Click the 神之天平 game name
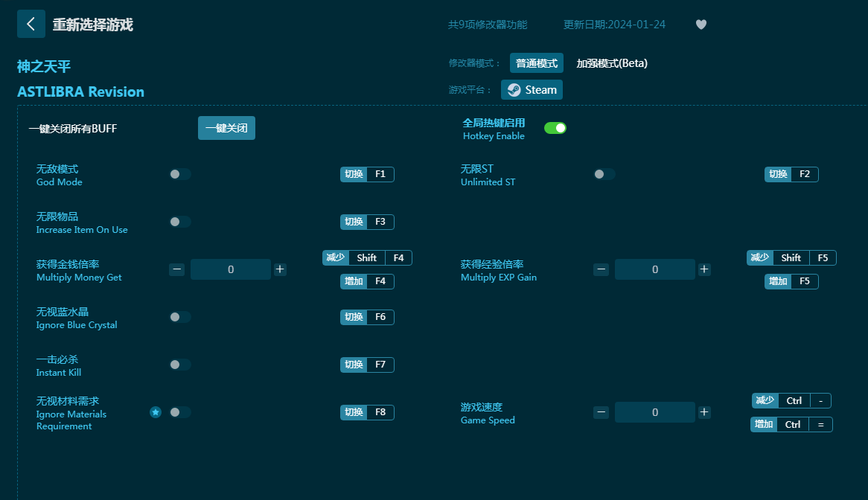The height and width of the screenshot is (500, 868). tap(44, 66)
